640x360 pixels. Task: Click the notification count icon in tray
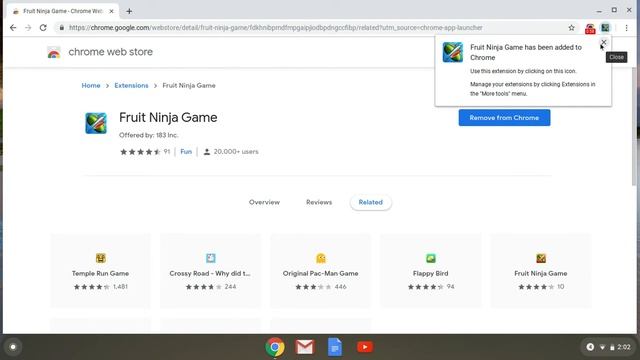tap(590, 347)
